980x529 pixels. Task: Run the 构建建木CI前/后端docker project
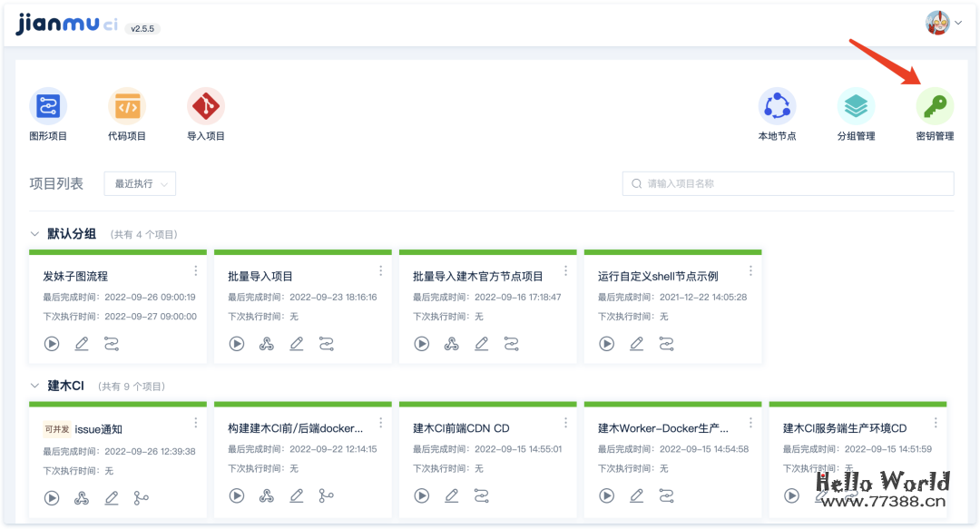(237, 495)
